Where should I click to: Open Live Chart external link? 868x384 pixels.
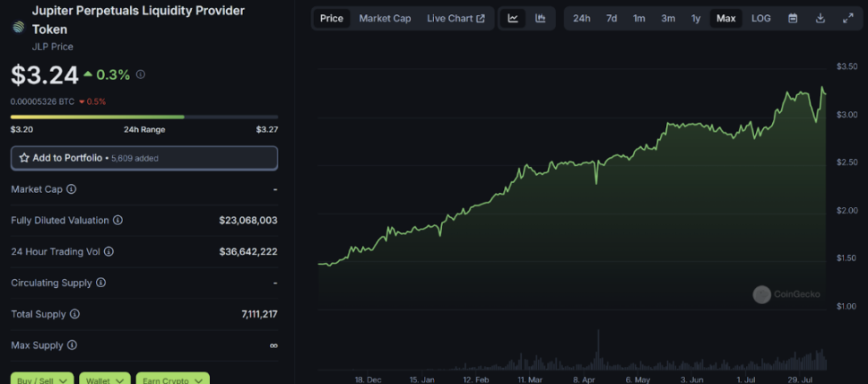click(456, 18)
